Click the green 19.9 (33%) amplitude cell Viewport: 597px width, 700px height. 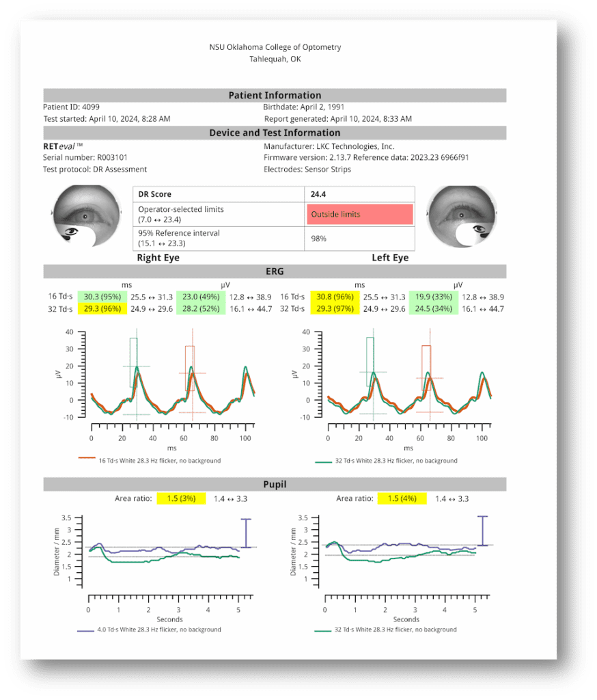pyautogui.click(x=432, y=297)
